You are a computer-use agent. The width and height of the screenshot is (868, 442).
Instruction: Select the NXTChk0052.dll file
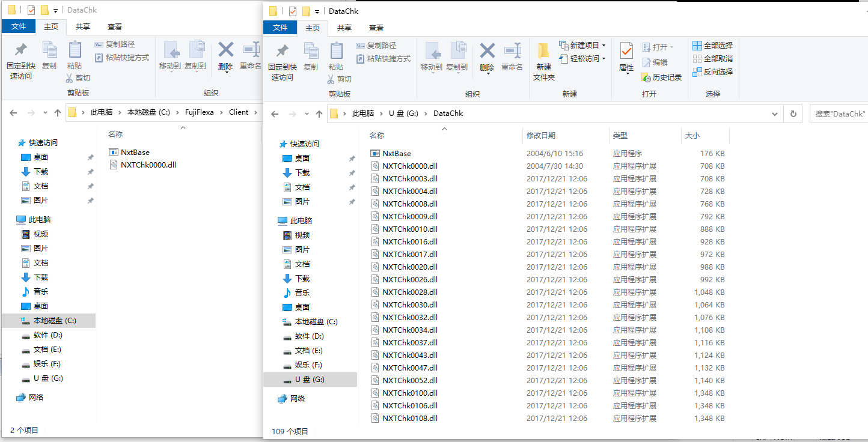click(x=409, y=380)
